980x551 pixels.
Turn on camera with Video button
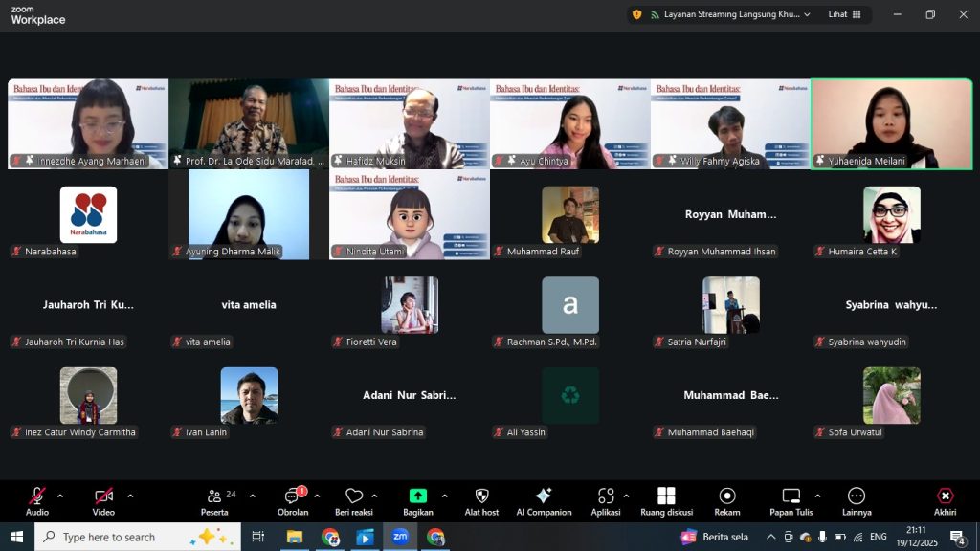[x=103, y=499]
